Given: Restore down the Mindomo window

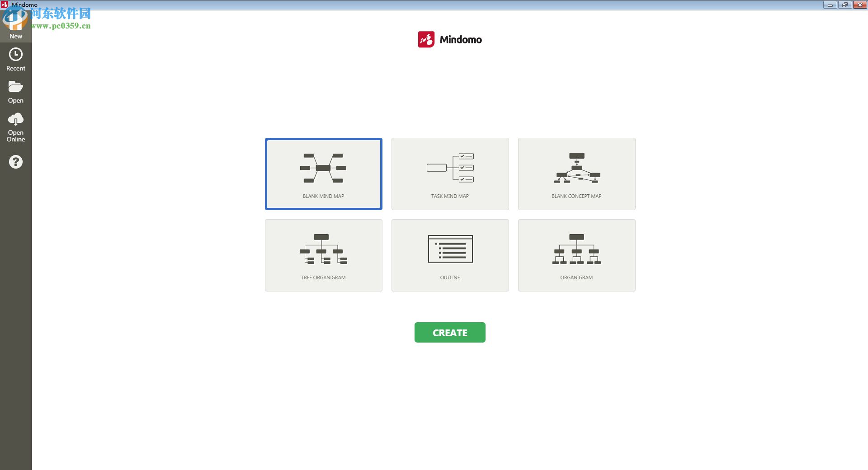Looking at the screenshot, I should (844, 5).
